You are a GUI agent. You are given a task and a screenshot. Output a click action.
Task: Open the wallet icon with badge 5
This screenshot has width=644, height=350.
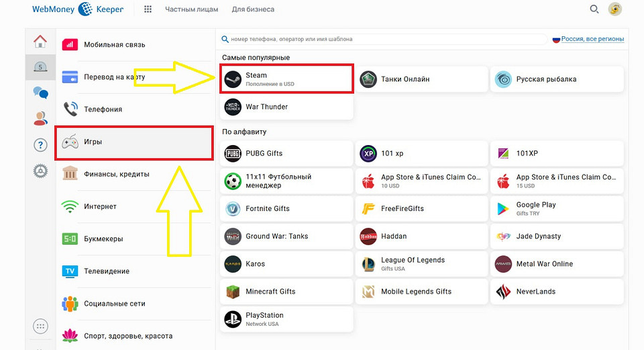[x=40, y=67]
